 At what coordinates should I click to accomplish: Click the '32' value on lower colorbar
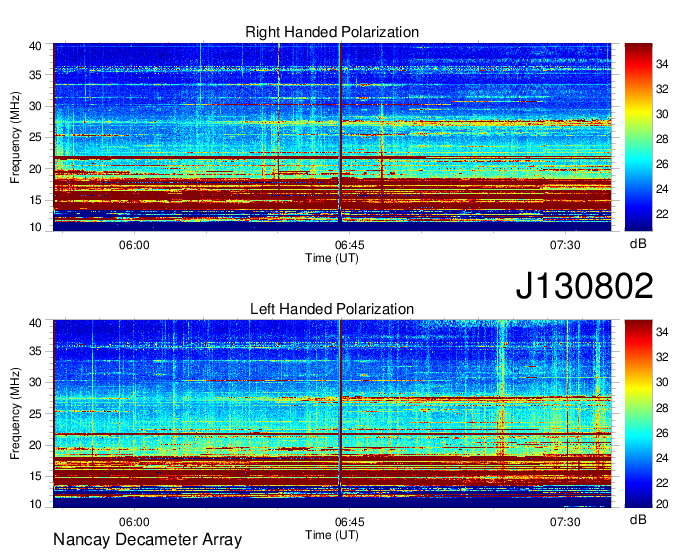click(x=662, y=357)
